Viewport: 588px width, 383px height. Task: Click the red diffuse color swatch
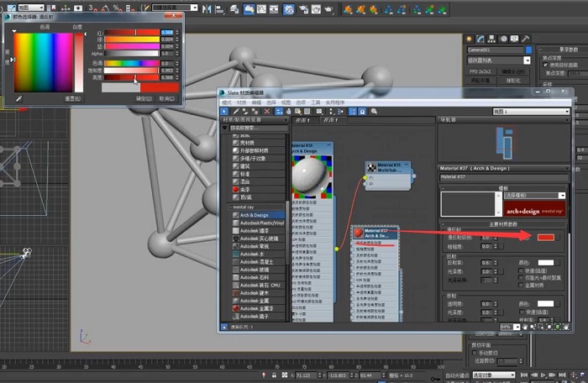coord(546,237)
